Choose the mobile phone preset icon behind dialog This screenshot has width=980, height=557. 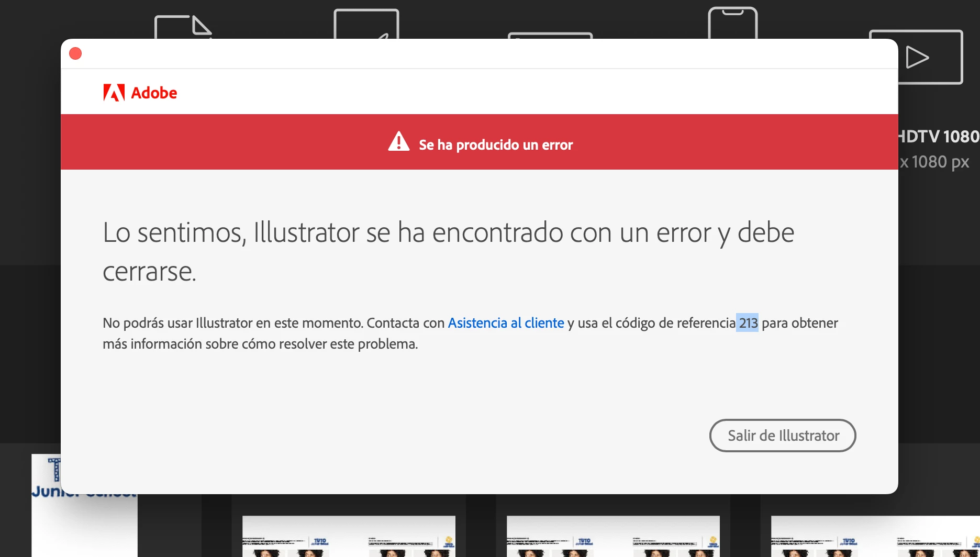pyautogui.click(x=732, y=23)
